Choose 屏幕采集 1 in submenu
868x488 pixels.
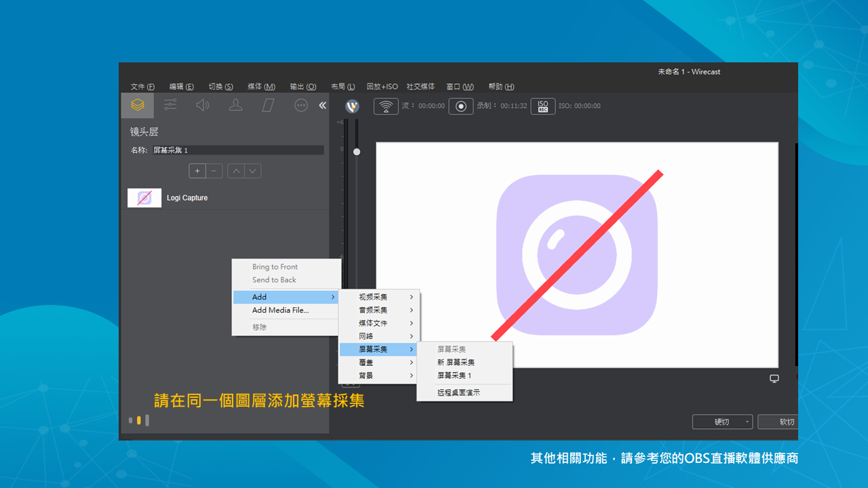465,375
